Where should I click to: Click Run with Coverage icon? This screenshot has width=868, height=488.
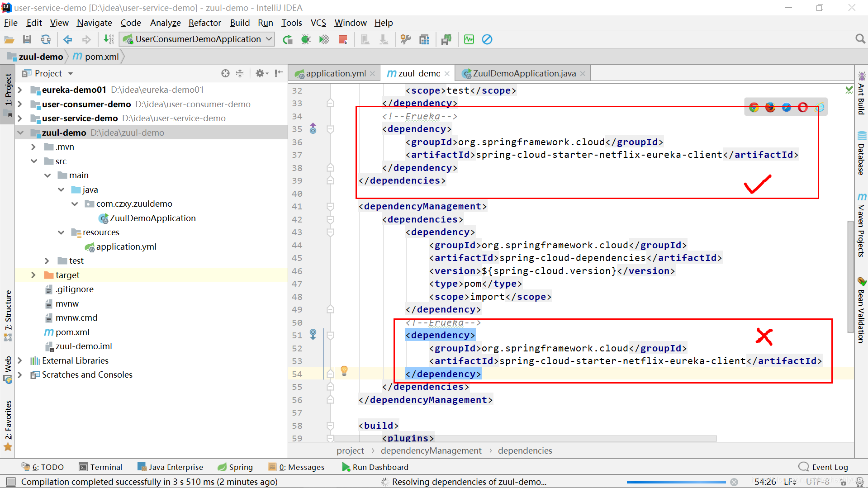[324, 39]
